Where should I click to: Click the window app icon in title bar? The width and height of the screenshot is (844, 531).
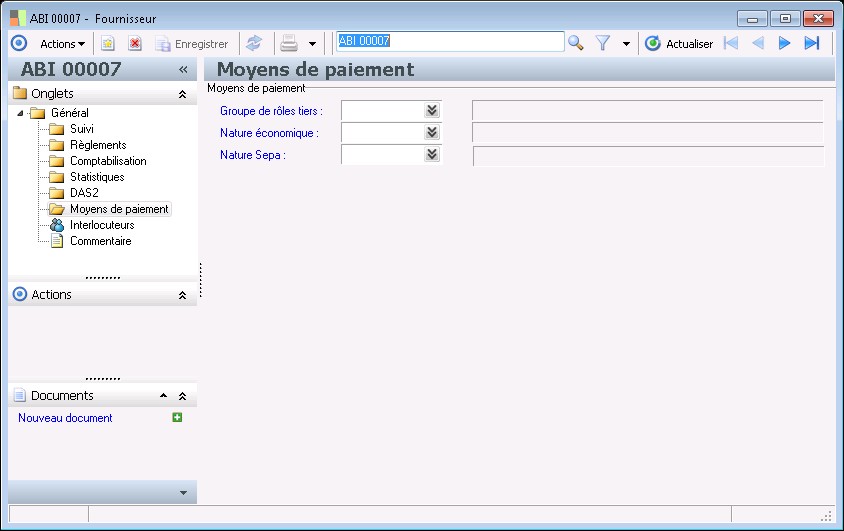18,18
